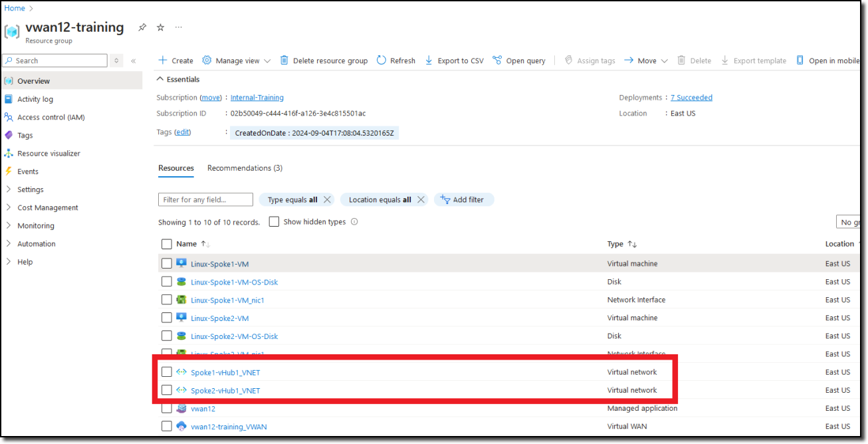Switch to the Resources tab
The height and width of the screenshot is (444, 868).
(x=176, y=168)
